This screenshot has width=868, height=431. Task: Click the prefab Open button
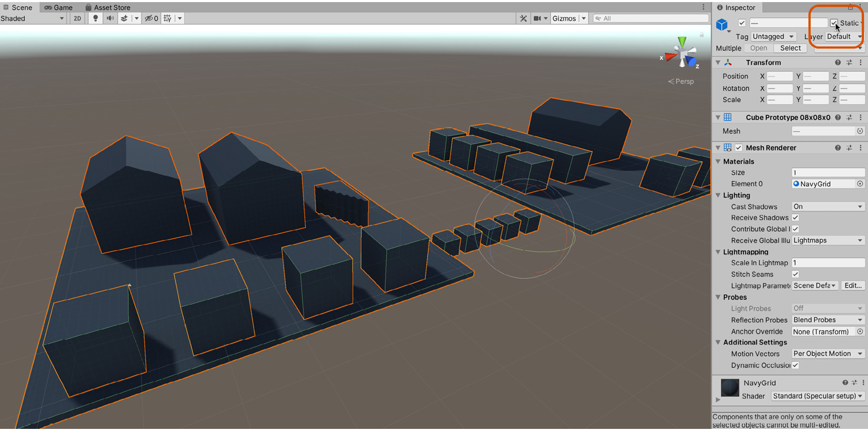click(759, 48)
